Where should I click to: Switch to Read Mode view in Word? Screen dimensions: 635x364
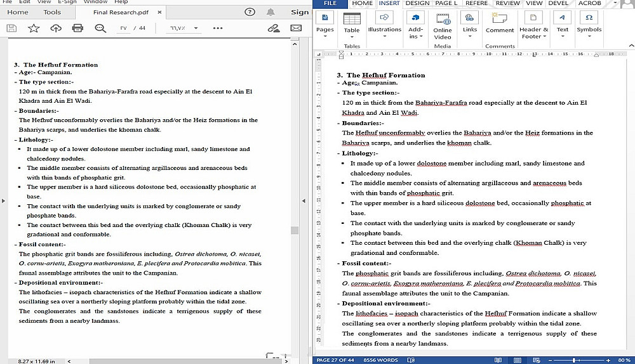point(498,360)
